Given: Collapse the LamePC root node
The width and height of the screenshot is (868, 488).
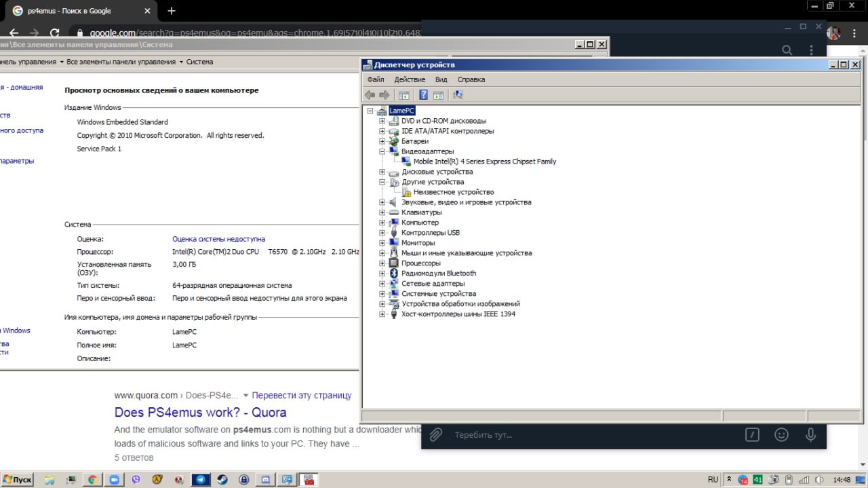Looking at the screenshot, I should [370, 111].
